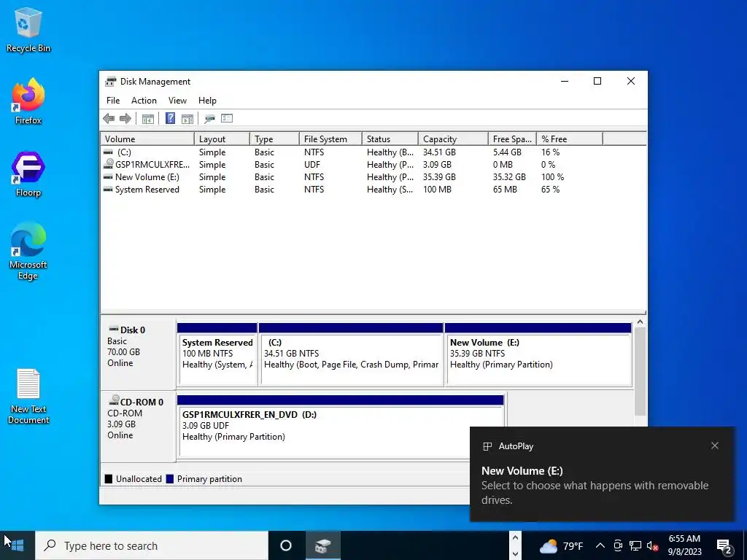Viewport: 747px width, 560px height.
Task: Open the weather 79°F widget
Action: 561,545
